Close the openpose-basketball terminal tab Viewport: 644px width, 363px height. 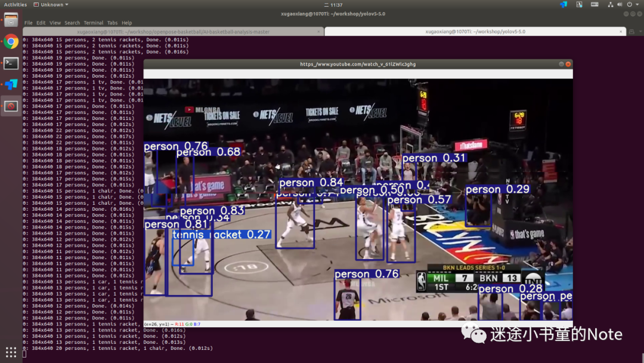click(x=318, y=32)
